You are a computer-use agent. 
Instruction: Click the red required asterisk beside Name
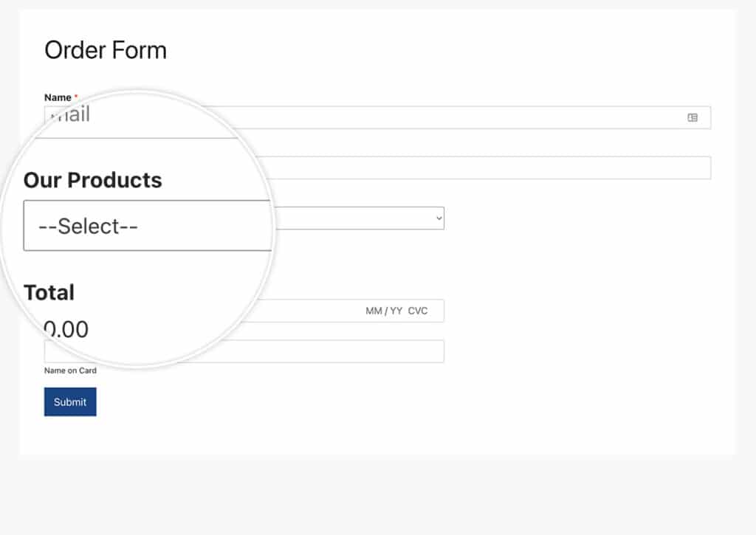pos(76,97)
